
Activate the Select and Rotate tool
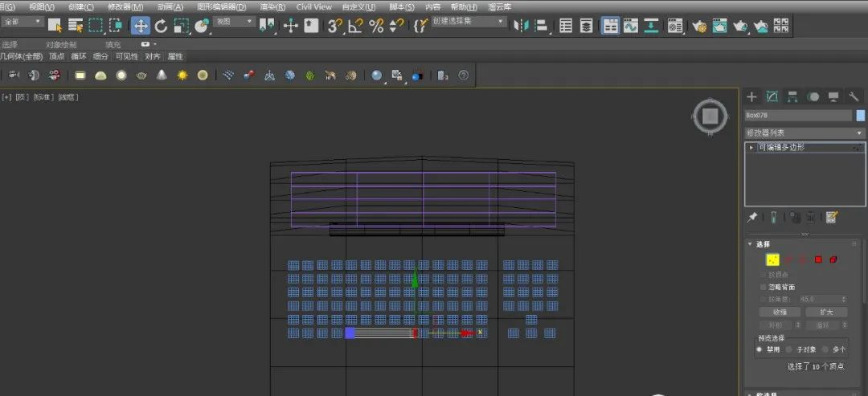coord(161,26)
